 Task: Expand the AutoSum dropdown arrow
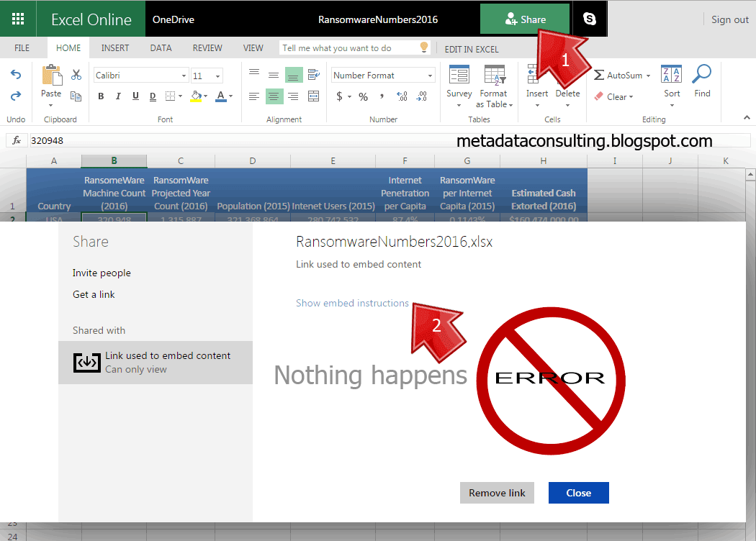tap(648, 76)
